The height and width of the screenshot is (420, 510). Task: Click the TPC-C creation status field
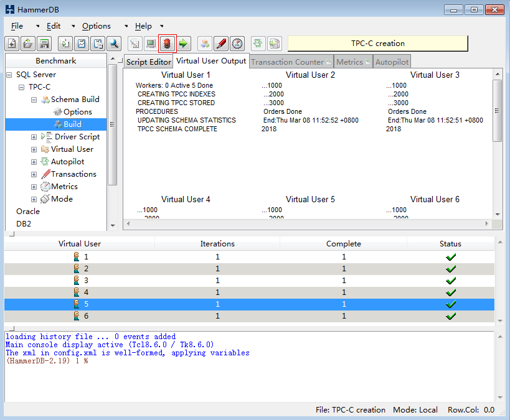coord(377,44)
